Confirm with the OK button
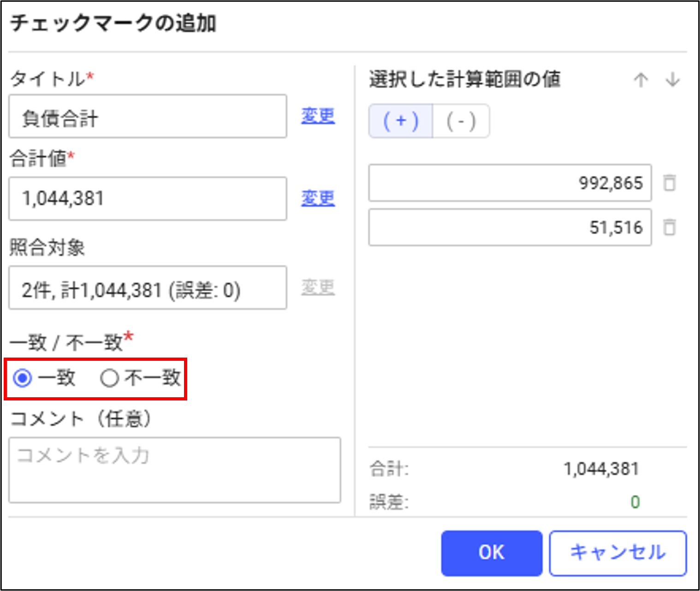Screen dimensions: 700x591 [x=492, y=553]
